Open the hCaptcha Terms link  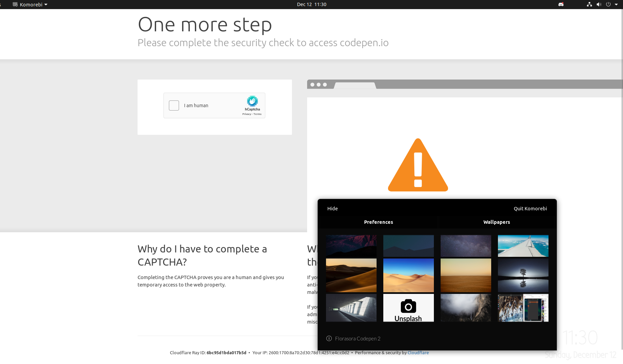(258, 114)
